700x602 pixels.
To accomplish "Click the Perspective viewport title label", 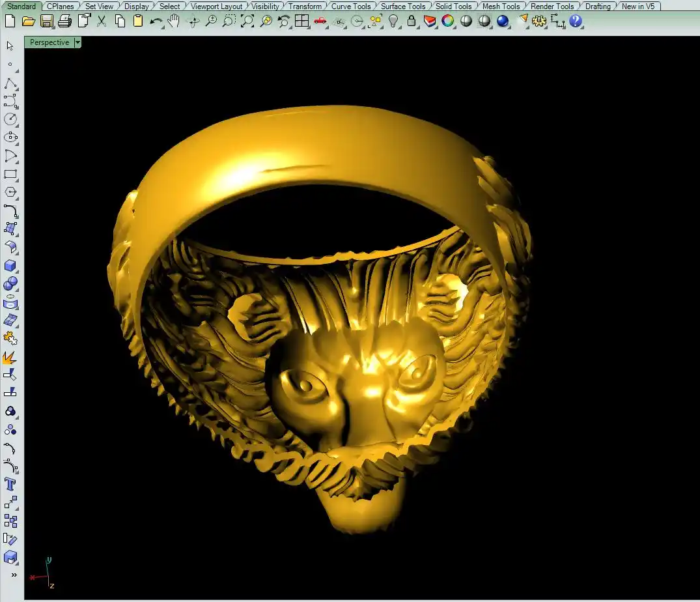I will coord(49,42).
